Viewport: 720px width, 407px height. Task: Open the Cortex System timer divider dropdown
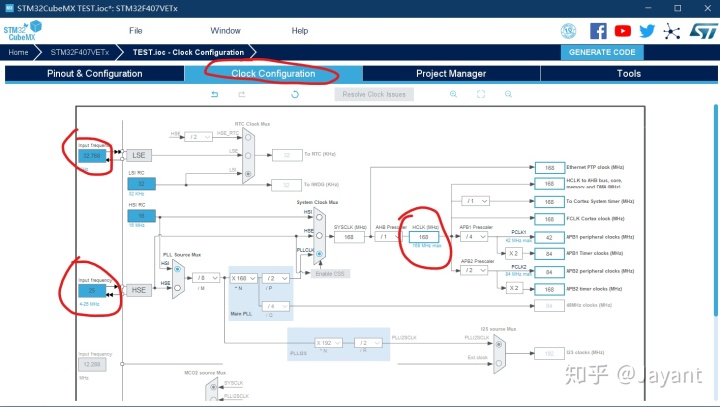pyautogui.click(x=475, y=201)
